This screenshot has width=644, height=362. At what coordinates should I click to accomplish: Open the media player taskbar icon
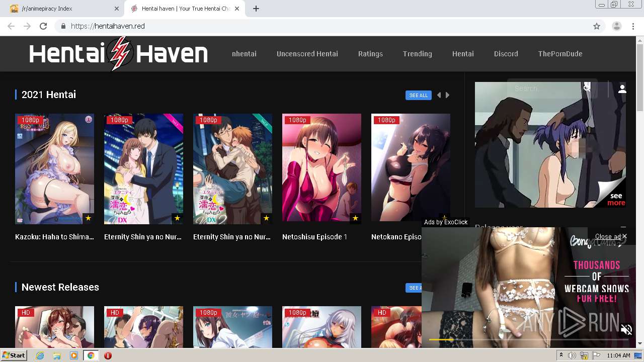click(74, 355)
